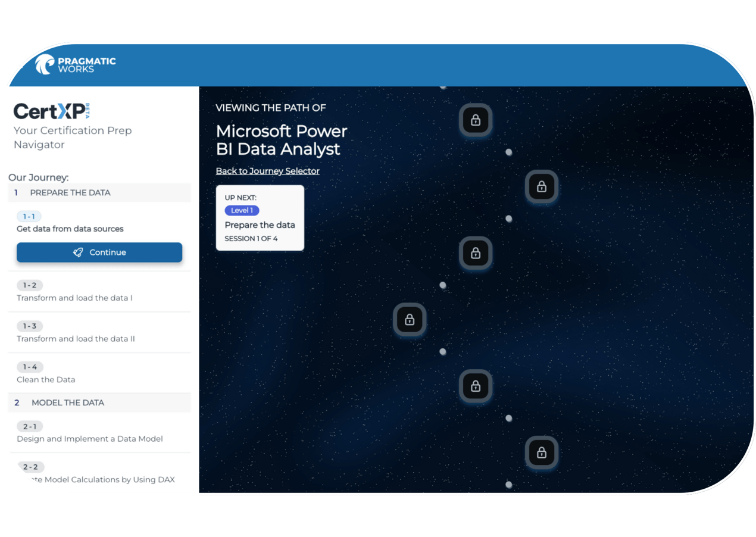Click the Pragmatic Works logo
The image size is (756, 537).
pos(75,64)
